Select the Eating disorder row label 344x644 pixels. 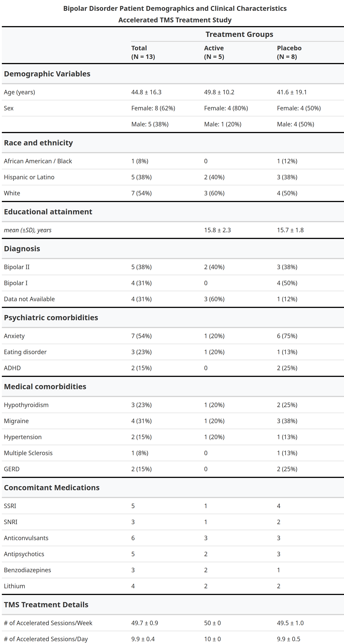click(x=25, y=352)
